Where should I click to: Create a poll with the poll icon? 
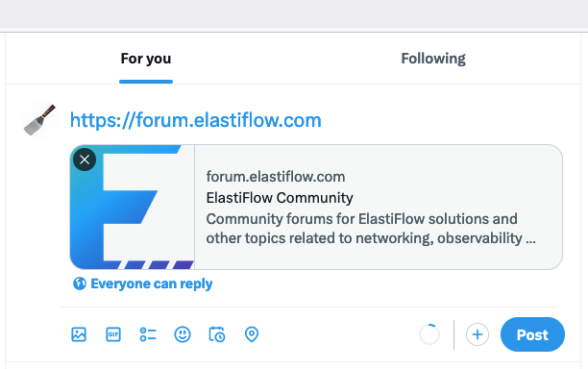[148, 334]
